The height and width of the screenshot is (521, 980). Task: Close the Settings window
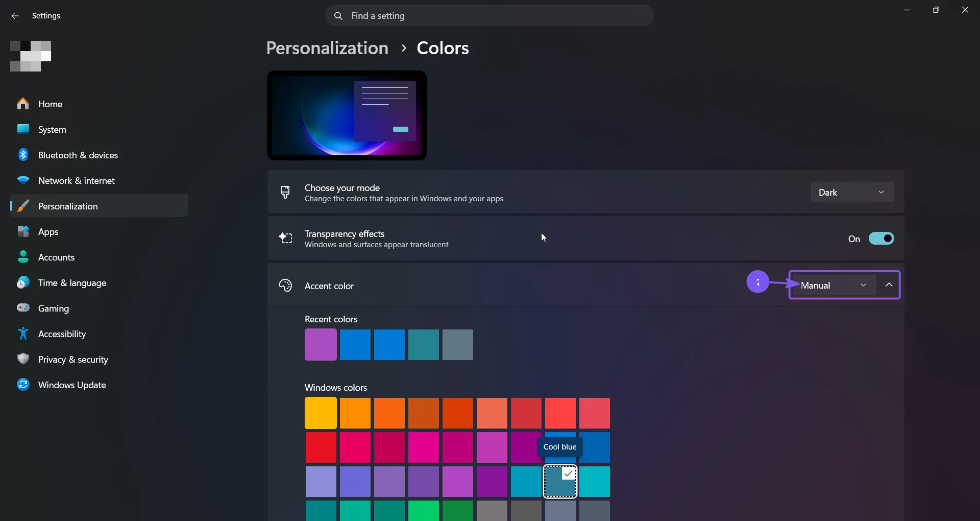coord(965,10)
